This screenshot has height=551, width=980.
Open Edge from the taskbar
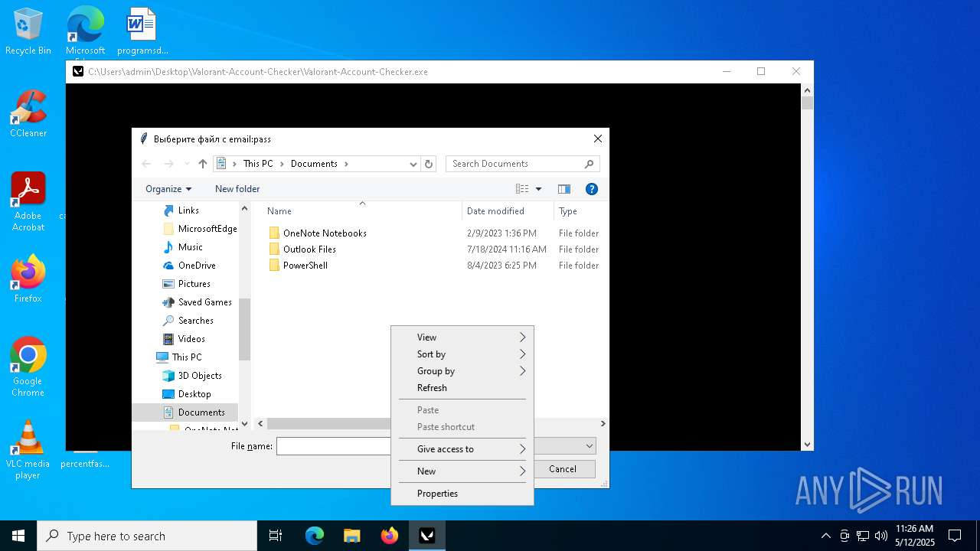[315, 536]
